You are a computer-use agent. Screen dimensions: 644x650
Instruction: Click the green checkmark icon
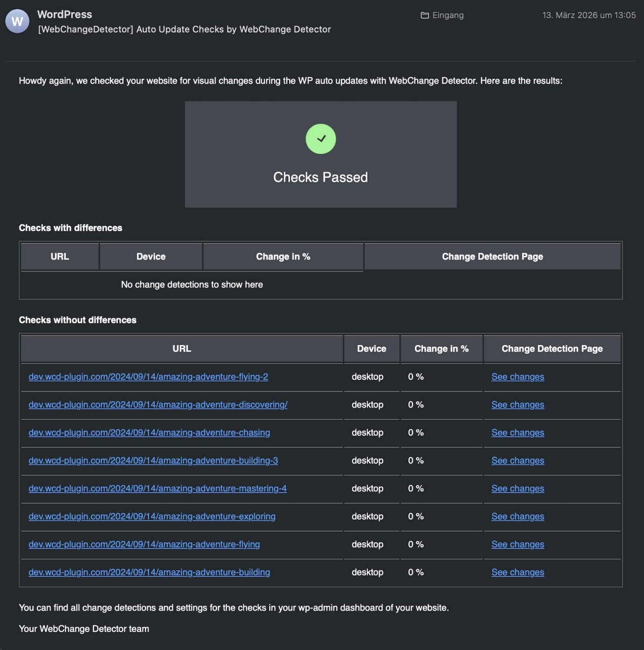pos(321,139)
